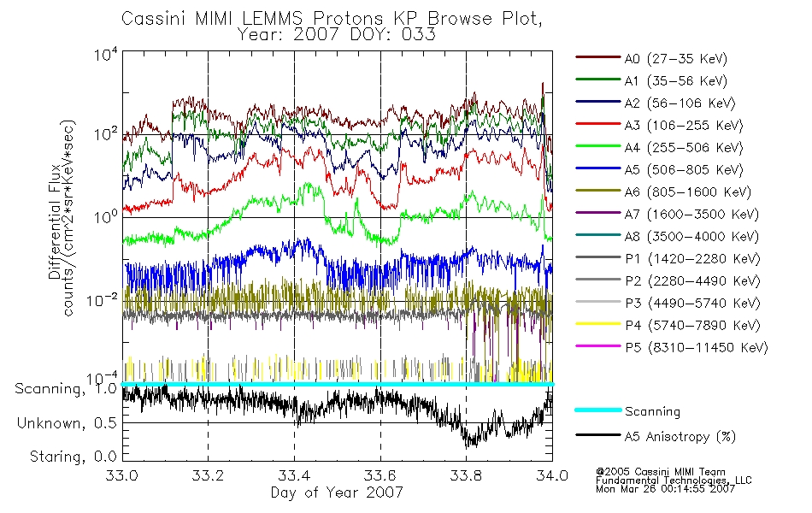
Task: Click the A6 (805-1600 KeV) legend label
Action: coord(688,192)
